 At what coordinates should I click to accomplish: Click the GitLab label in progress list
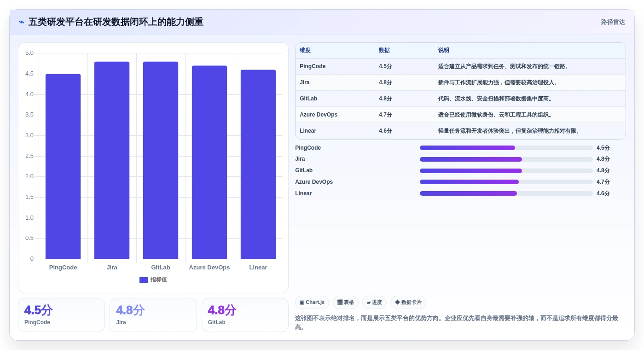(304, 170)
